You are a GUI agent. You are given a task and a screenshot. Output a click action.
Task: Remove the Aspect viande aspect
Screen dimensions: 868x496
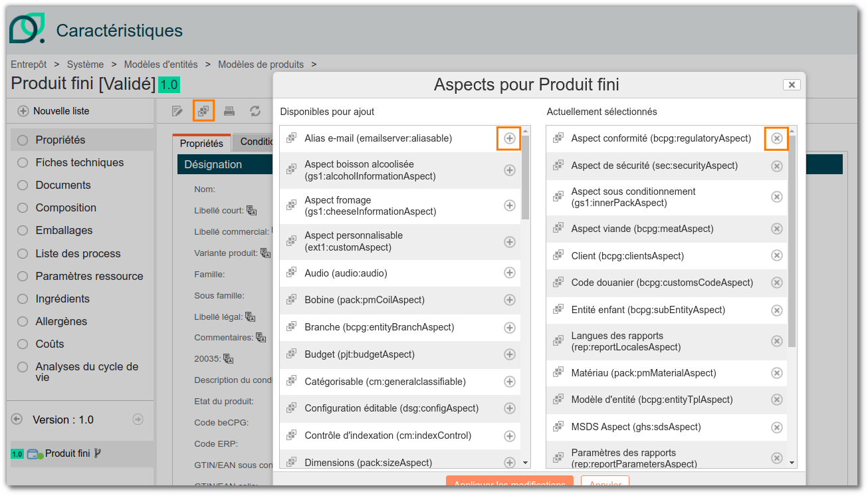tap(776, 229)
